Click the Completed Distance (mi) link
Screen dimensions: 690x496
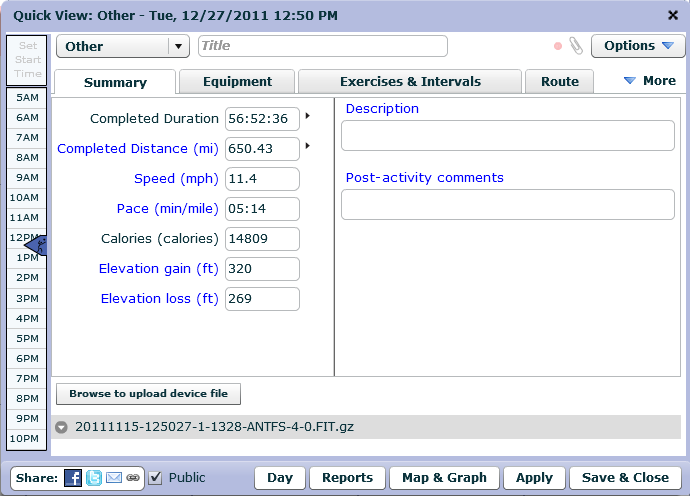(138, 149)
